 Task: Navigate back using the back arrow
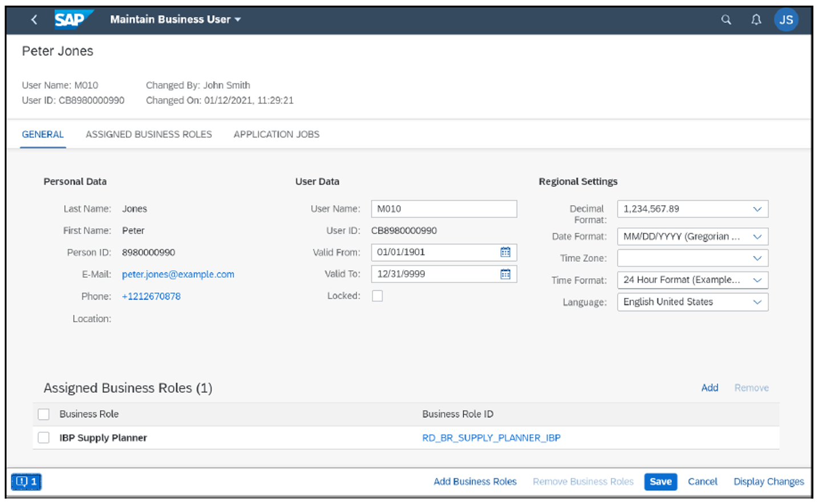pos(34,19)
